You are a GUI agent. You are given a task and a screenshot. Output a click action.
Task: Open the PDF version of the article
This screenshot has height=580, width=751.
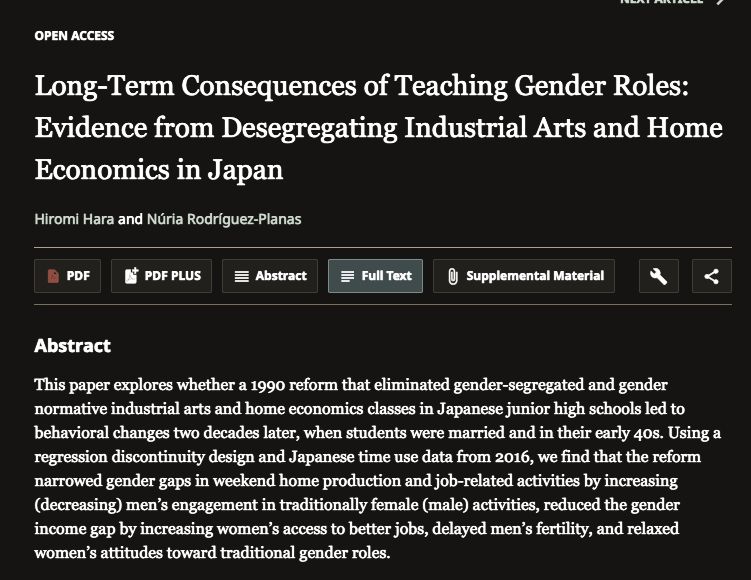coord(68,276)
